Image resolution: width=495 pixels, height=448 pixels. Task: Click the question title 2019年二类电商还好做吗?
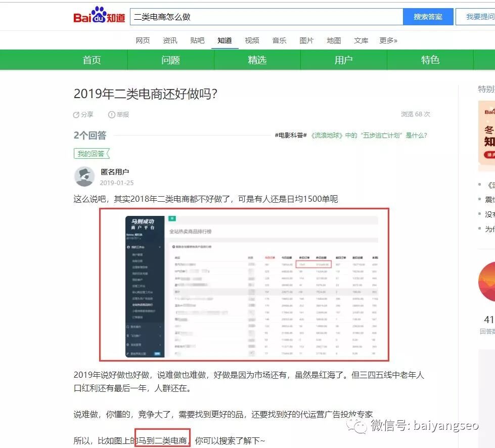pyautogui.click(x=146, y=94)
